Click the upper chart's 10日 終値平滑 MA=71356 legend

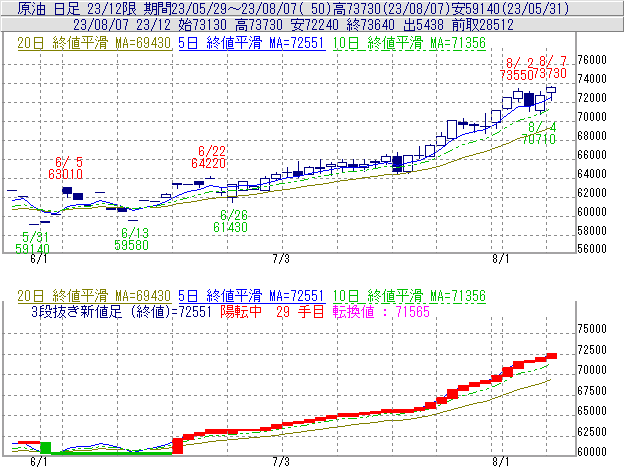409,43
